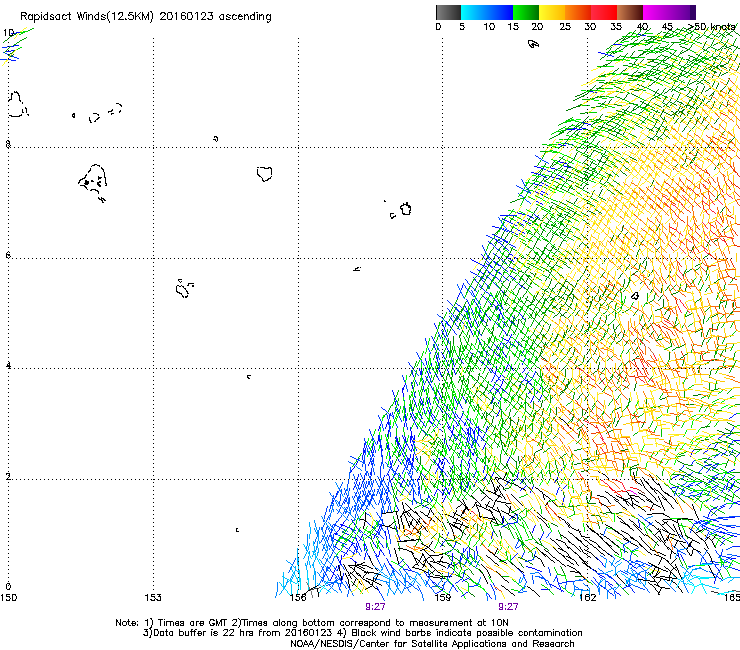
Task: Click the 'Rapidscat Winds(12.5KM)' title text
Action: click(87, 17)
